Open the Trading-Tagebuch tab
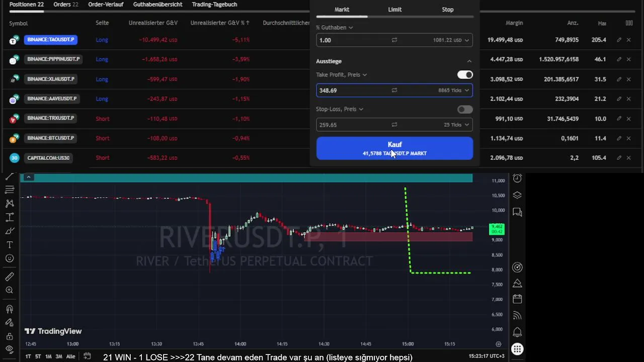 (214, 5)
